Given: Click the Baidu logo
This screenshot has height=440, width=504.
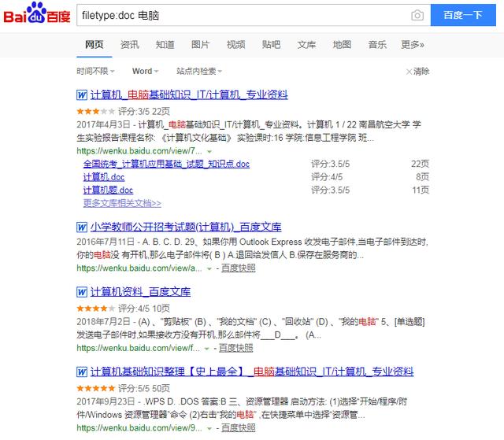Looking at the screenshot, I should tap(37, 13).
